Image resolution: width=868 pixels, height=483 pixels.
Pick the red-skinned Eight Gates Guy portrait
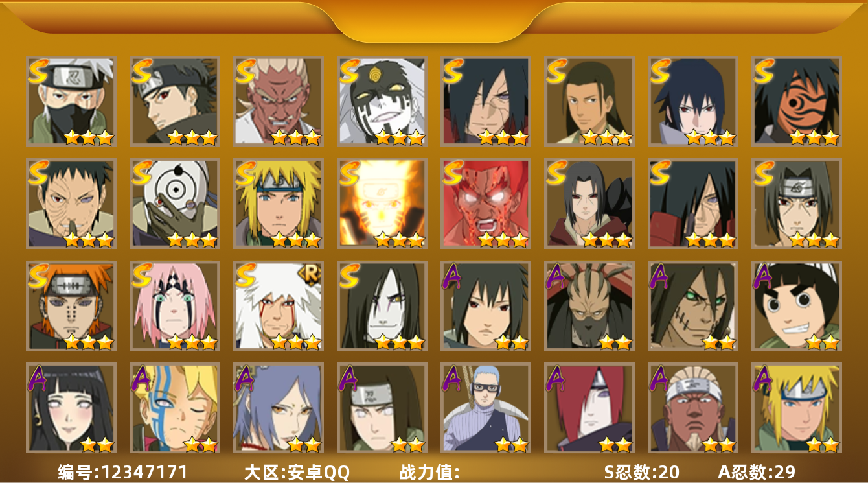485,204
